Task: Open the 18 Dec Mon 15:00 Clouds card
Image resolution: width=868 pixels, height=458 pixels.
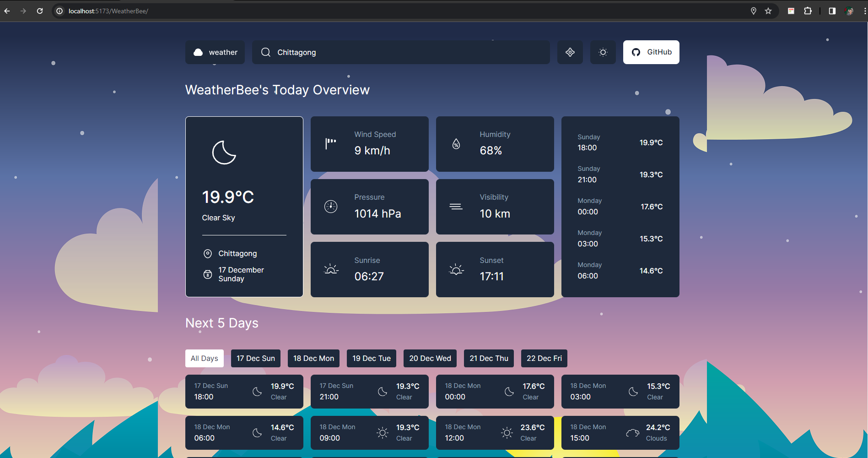Action: [x=620, y=433]
